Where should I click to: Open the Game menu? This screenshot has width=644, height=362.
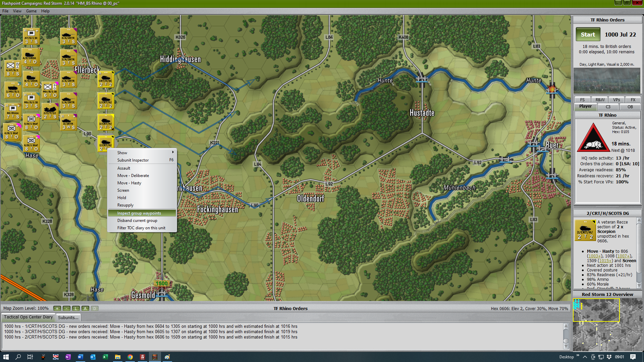point(31,11)
